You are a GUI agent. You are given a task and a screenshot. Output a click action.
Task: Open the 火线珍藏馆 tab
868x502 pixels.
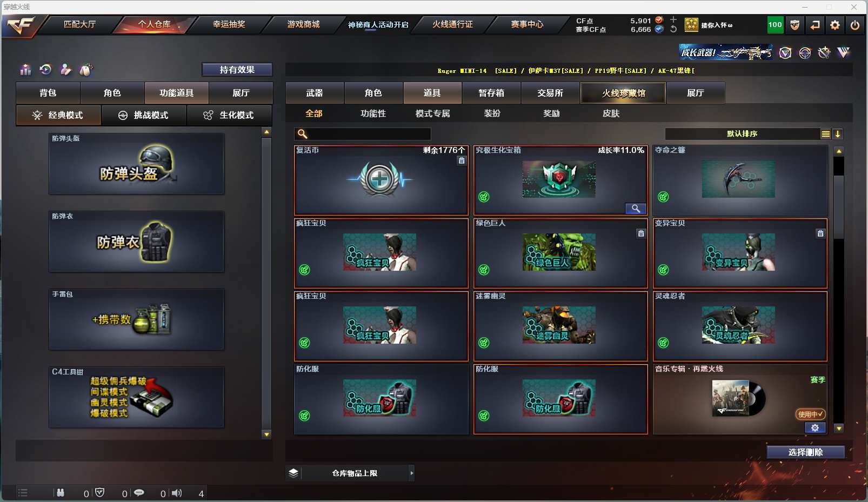click(x=623, y=93)
